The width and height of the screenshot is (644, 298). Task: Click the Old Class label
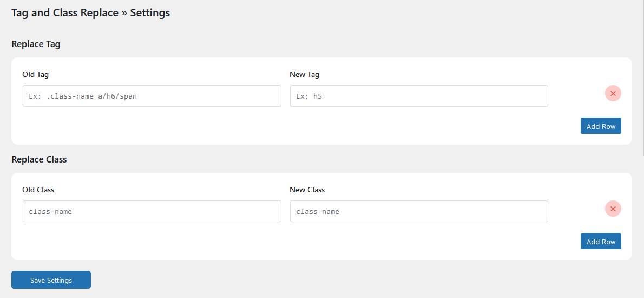(x=38, y=190)
